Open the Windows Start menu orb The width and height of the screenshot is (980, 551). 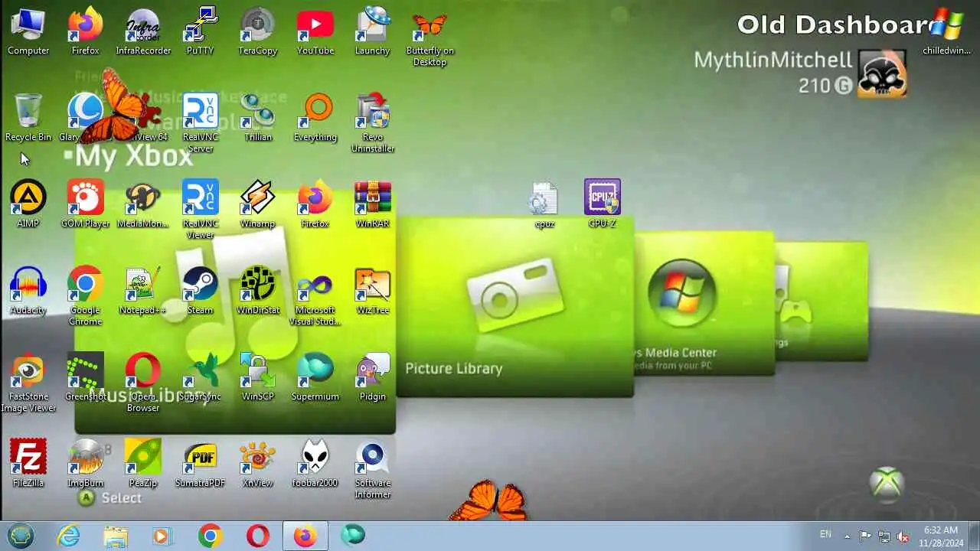(x=21, y=536)
